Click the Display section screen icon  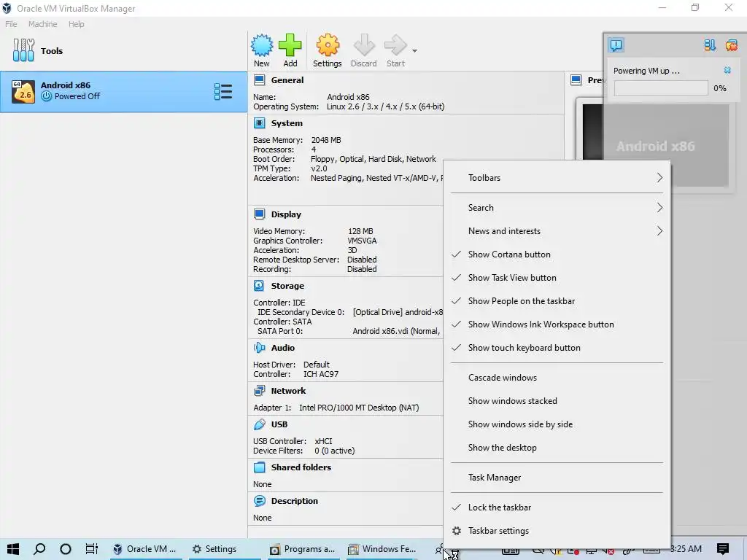pos(259,214)
